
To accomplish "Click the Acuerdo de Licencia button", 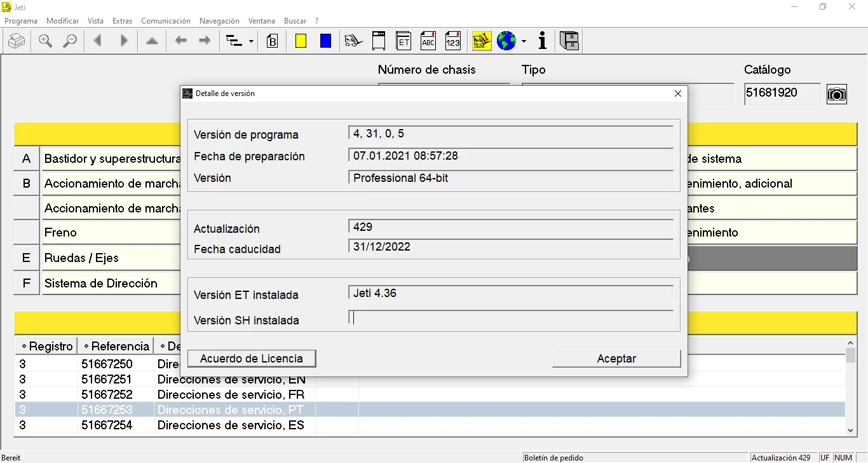I will pos(252,359).
